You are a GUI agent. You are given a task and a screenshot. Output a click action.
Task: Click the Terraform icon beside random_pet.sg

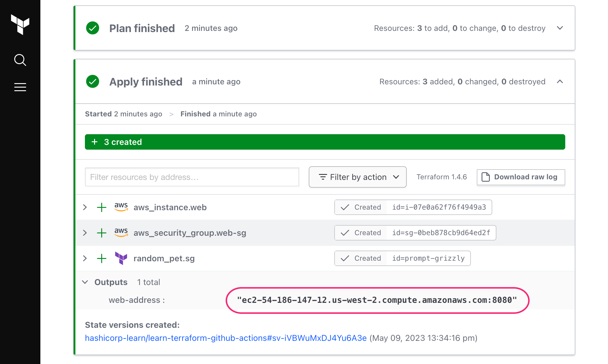(121, 258)
